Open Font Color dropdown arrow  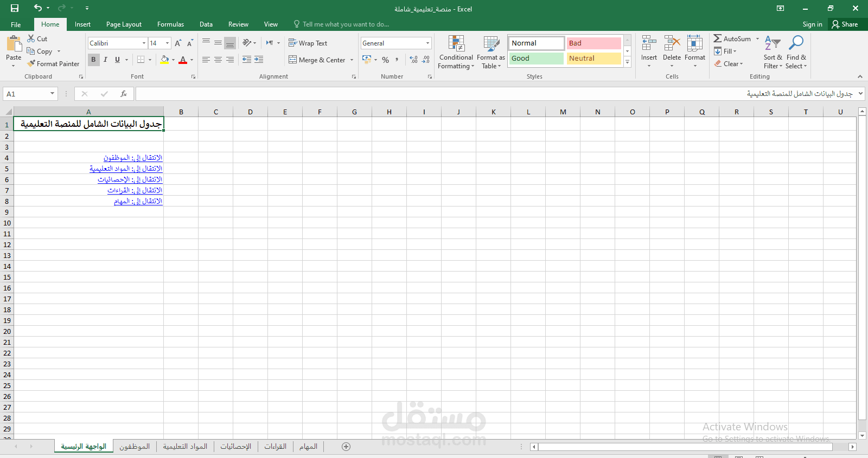click(192, 60)
